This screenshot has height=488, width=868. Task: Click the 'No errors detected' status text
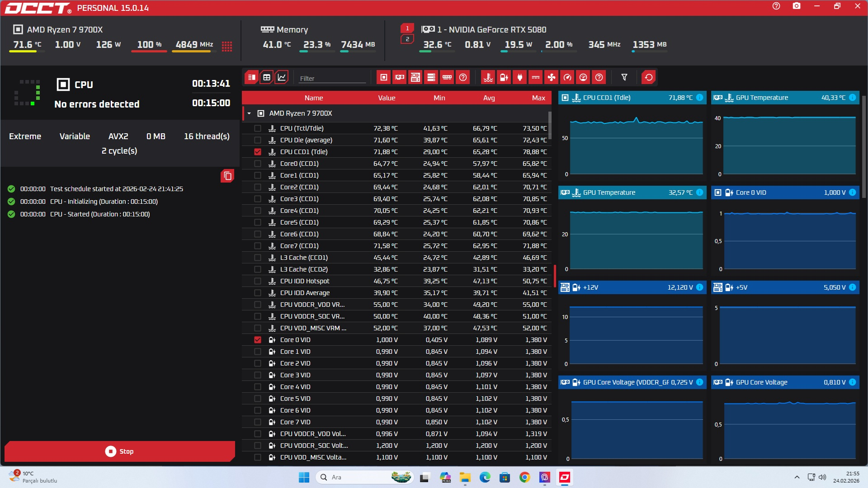[x=97, y=104]
